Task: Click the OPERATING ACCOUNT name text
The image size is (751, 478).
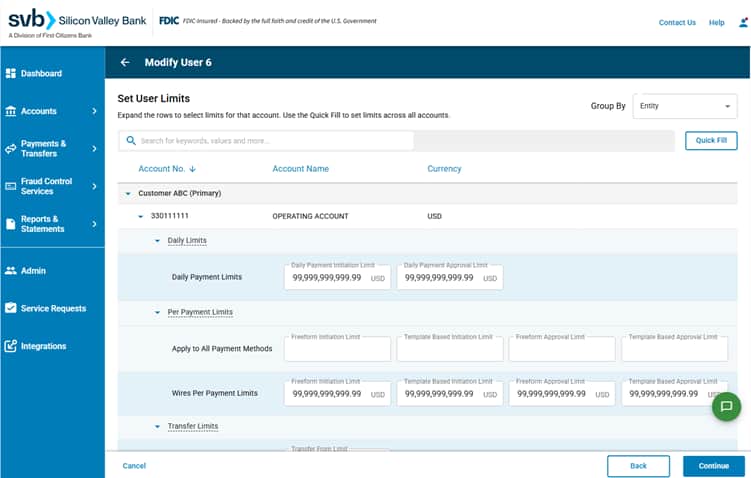Action: pos(310,216)
